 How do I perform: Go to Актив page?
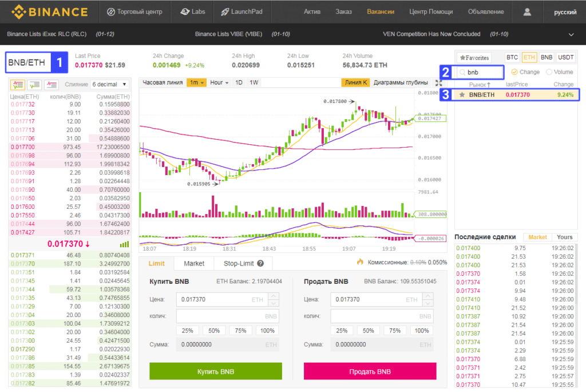pyautogui.click(x=312, y=12)
